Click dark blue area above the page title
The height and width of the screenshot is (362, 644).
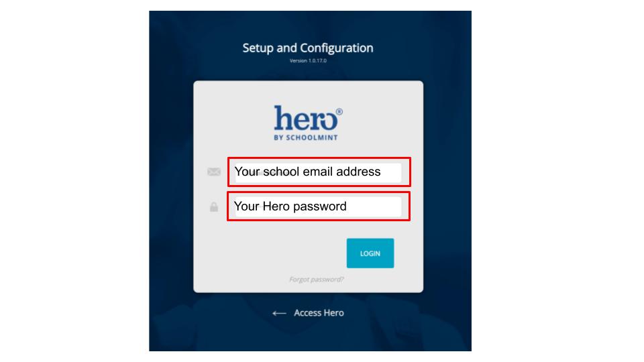[309, 23]
